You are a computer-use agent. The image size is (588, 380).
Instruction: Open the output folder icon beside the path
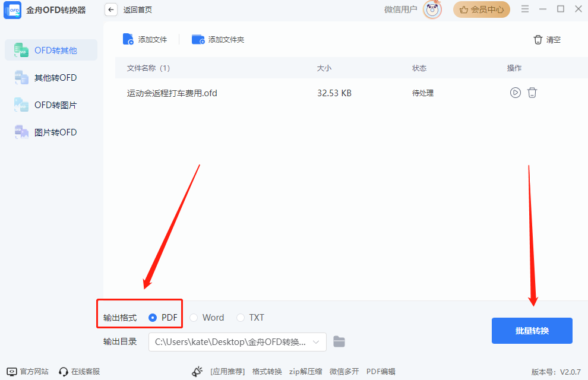(x=339, y=341)
